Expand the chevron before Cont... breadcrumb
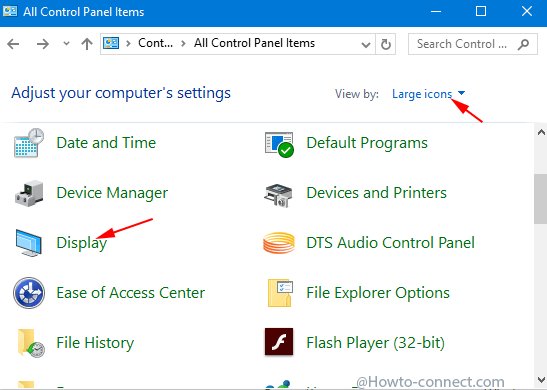547x390 pixels. pyautogui.click(x=128, y=44)
